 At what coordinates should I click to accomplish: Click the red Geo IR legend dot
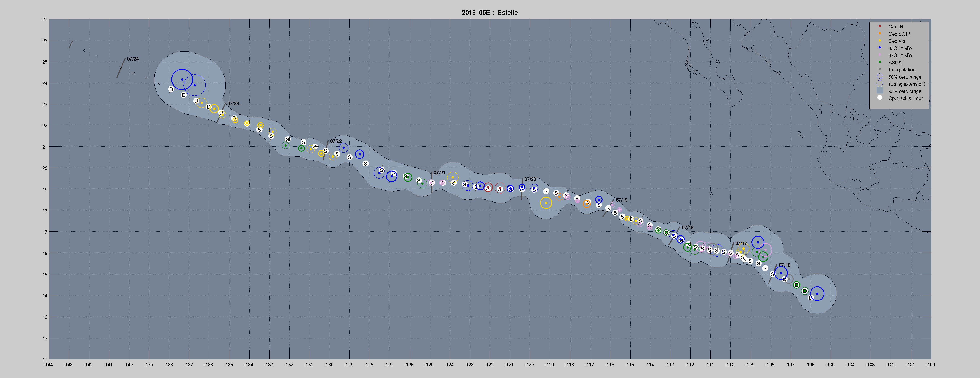click(x=879, y=26)
